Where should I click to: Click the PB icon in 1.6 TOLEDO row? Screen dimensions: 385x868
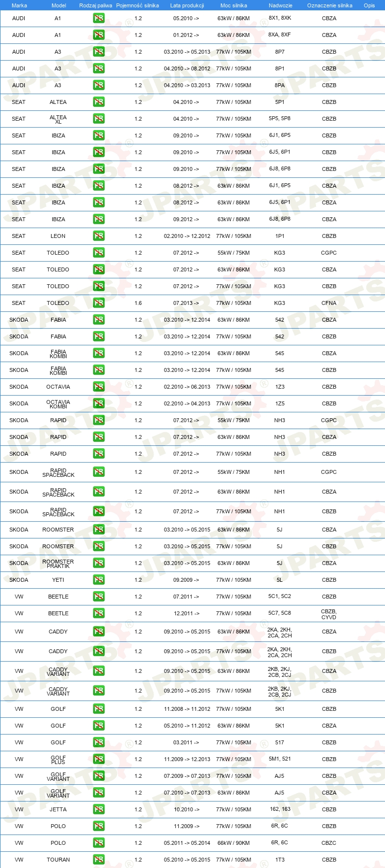(x=98, y=303)
